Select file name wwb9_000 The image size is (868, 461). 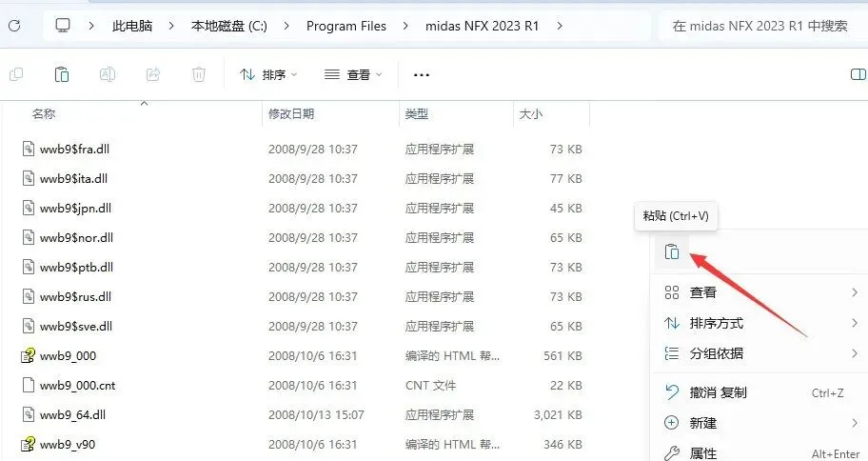68,355
